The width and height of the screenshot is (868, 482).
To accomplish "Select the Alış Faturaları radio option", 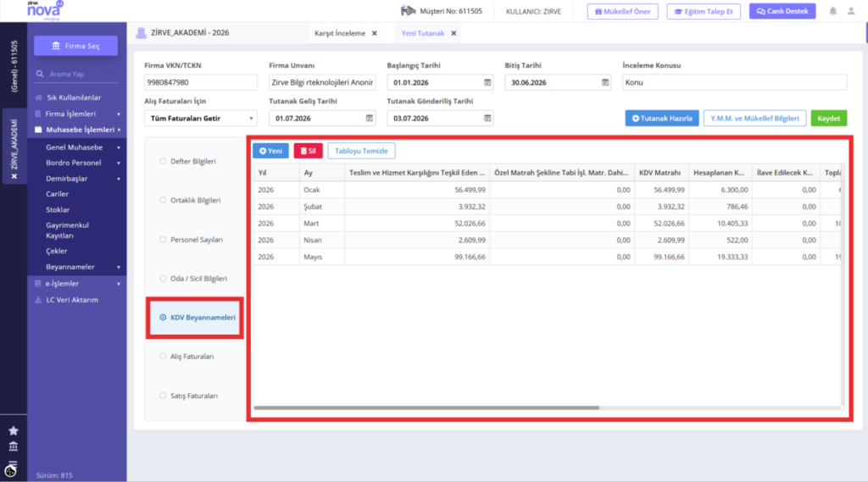I will (x=163, y=357).
